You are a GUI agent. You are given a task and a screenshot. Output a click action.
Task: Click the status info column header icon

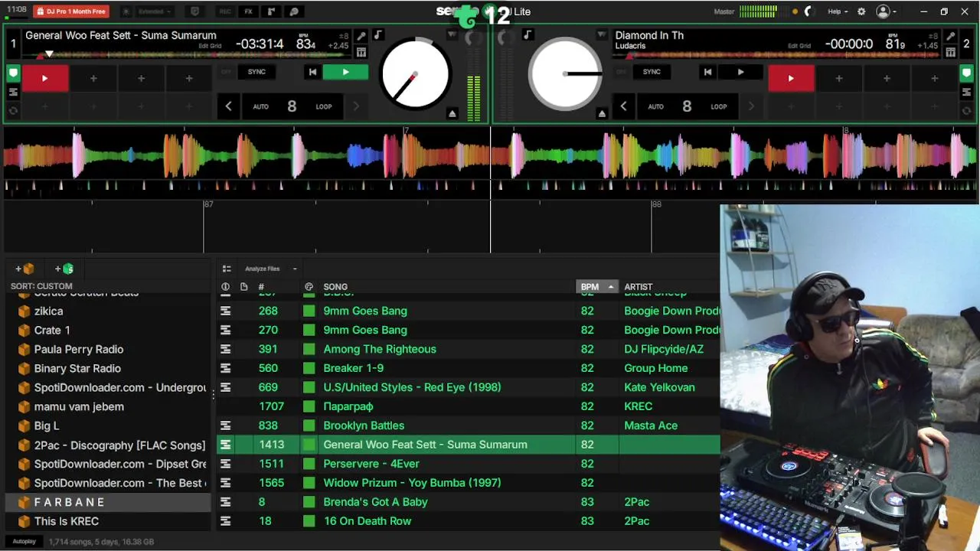tap(225, 287)
